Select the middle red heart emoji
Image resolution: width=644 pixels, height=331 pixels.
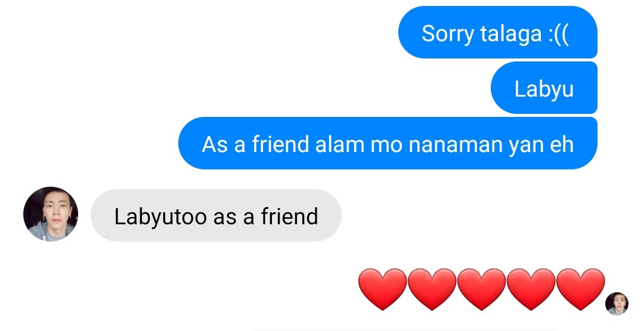point(481,289)
